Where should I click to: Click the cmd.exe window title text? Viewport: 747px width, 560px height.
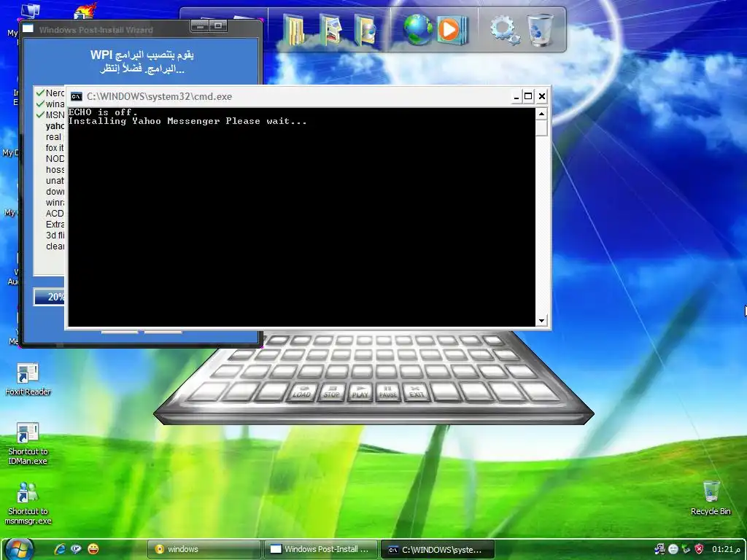[x=159, y=97]
